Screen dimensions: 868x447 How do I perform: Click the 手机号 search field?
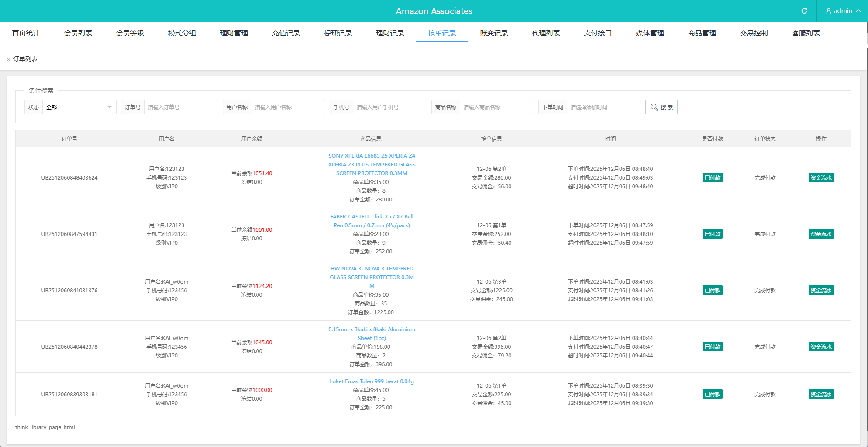tap(389, 107)
